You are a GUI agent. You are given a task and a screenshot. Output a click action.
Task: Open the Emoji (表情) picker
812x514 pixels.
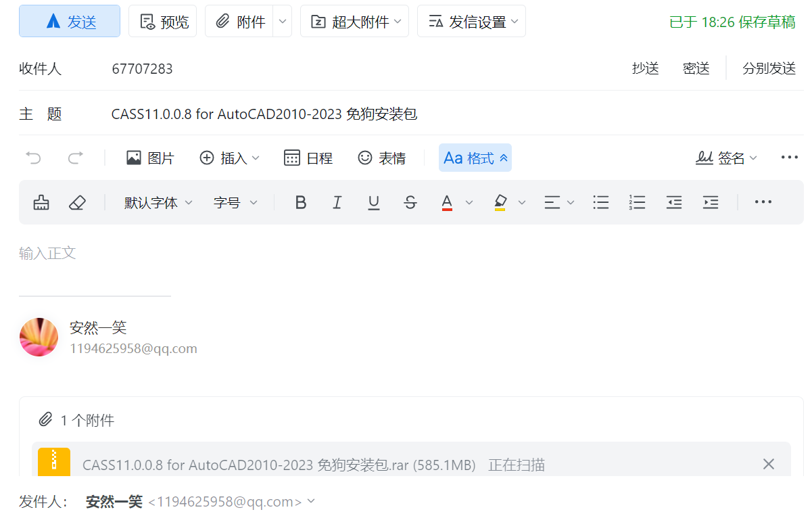(382, 158)
